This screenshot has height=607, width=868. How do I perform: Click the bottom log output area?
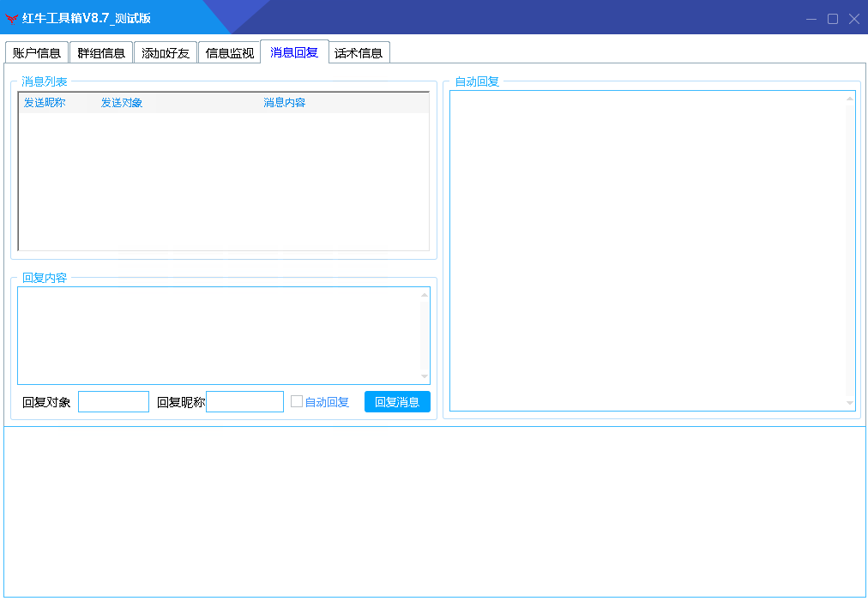[x=434, y=511]
